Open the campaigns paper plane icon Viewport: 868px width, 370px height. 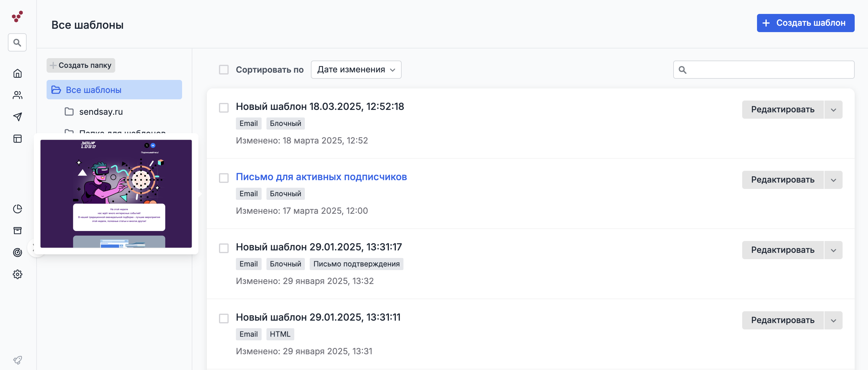tap(18, 117)
